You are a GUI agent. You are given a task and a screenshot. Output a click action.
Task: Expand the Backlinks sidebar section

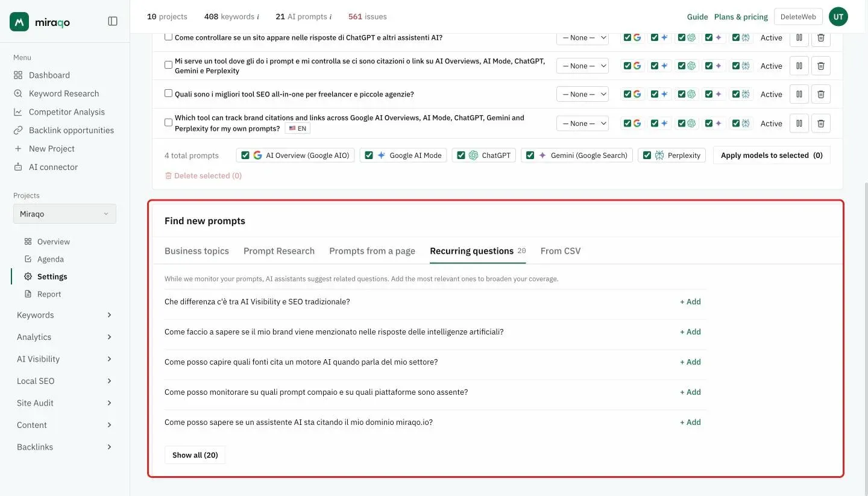point(64,447)
